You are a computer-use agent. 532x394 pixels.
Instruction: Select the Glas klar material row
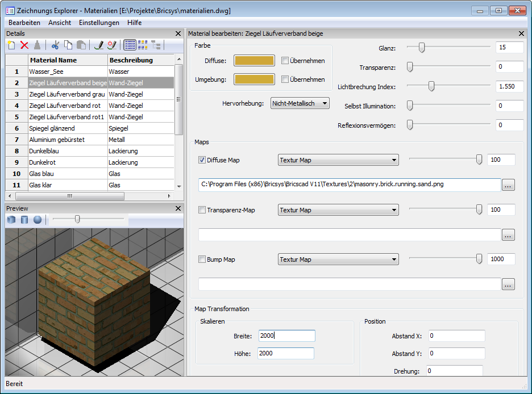coord(90,185)
